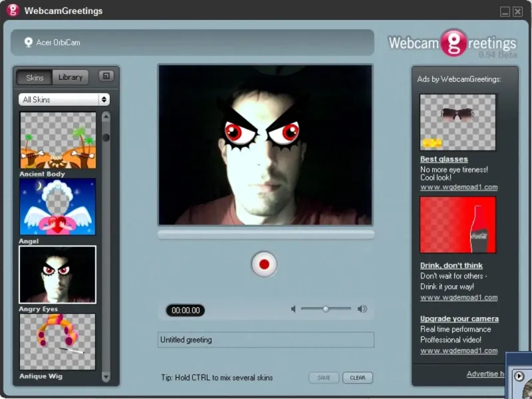Click the scroll up arrow in skins list
The height and width of the screenshot is (399, 532).
click(106, 117)
